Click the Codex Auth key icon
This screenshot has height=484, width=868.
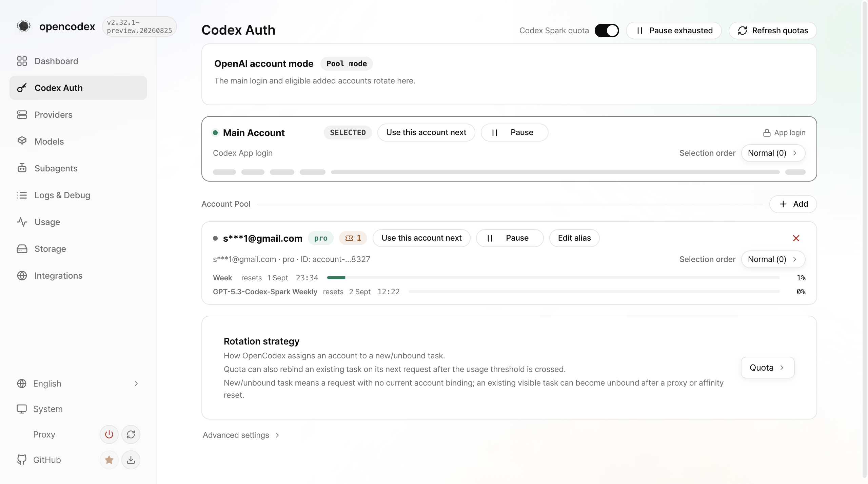[x=22, y=88]
